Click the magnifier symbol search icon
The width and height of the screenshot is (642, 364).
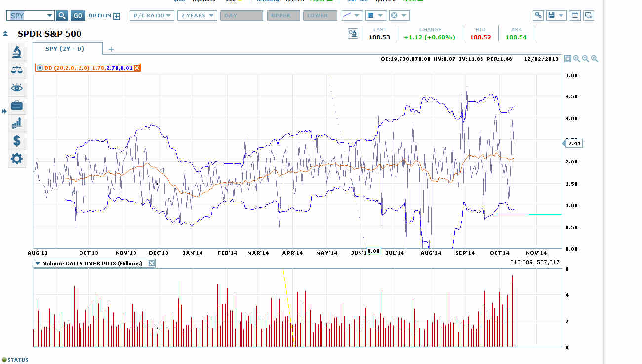(x=62, y=16)
